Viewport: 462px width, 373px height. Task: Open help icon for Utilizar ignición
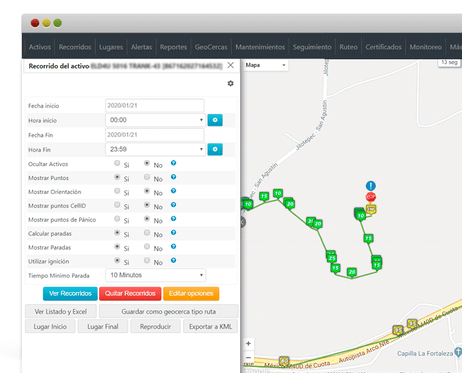tap(173, 260)
